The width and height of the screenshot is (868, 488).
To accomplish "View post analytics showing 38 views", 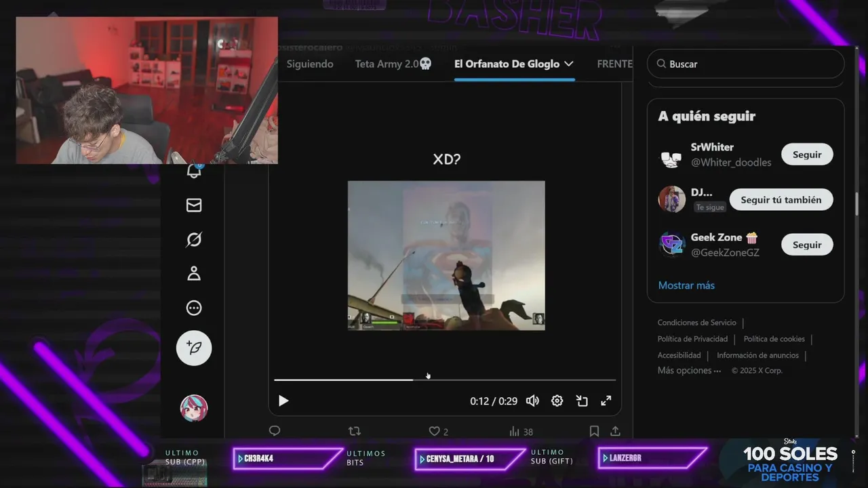I will [x=521, y=431].
